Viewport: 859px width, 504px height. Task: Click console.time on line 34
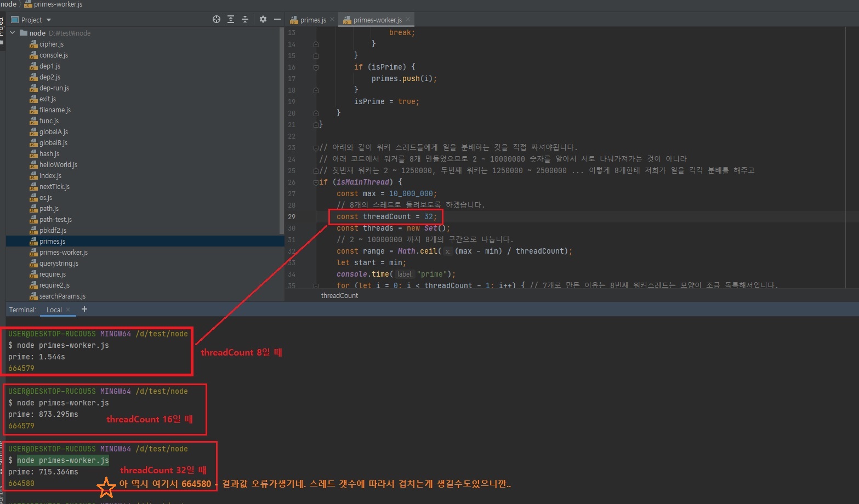point(363,274)
